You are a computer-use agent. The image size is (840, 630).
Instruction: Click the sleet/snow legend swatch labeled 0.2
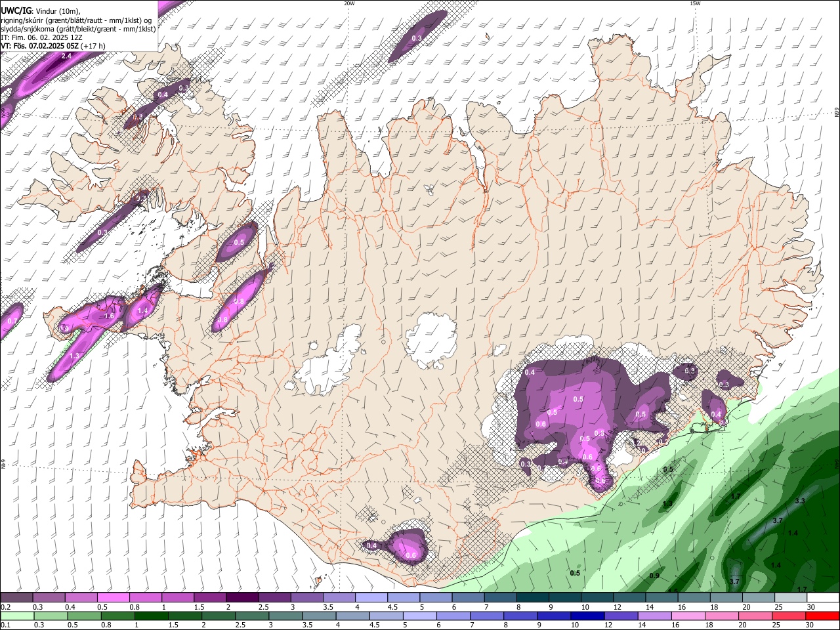(16, 597)
